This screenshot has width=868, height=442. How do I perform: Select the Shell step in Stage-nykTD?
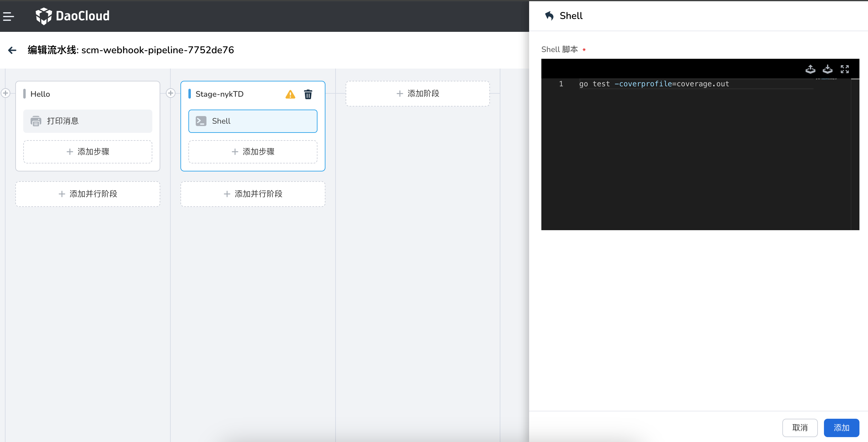[x=253, y=121]
